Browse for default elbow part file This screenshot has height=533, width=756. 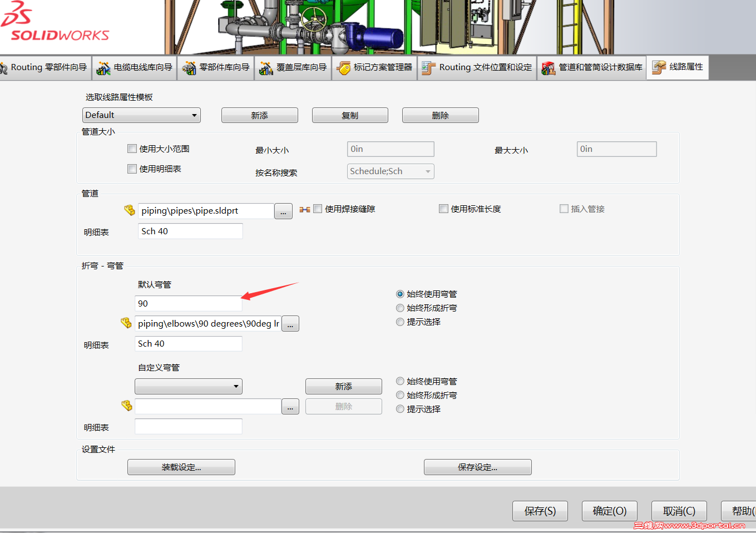(x=290, y=324)
